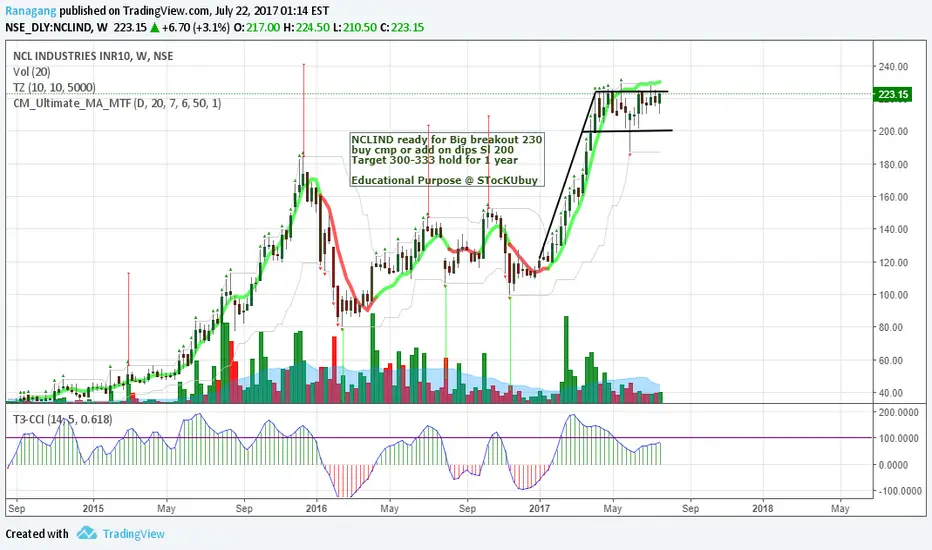Select the CM_Ultimate_MA_MTF indicator label

117,103
